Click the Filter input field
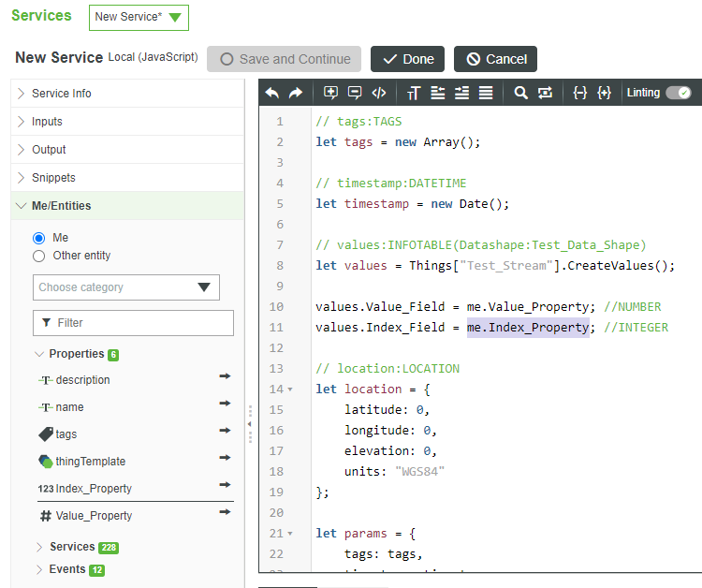702x588 pixels. click(133, 322)
